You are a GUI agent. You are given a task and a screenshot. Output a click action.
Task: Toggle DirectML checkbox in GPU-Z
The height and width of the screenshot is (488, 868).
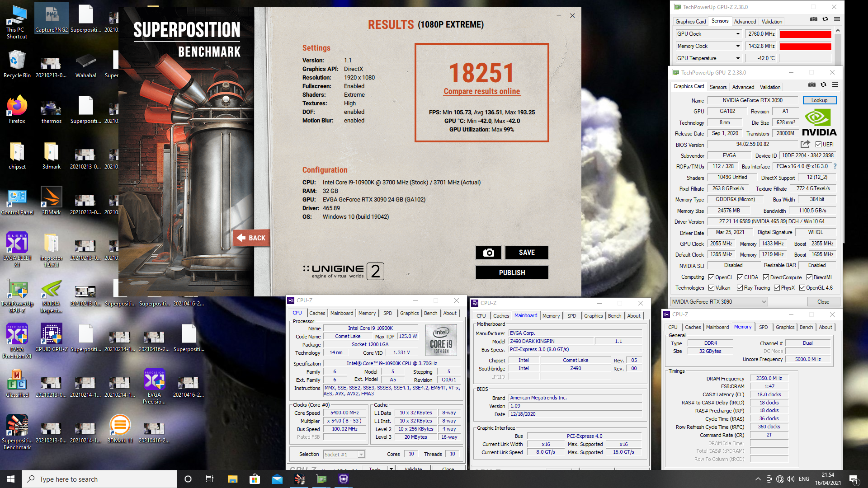click(x=809, y=277)
